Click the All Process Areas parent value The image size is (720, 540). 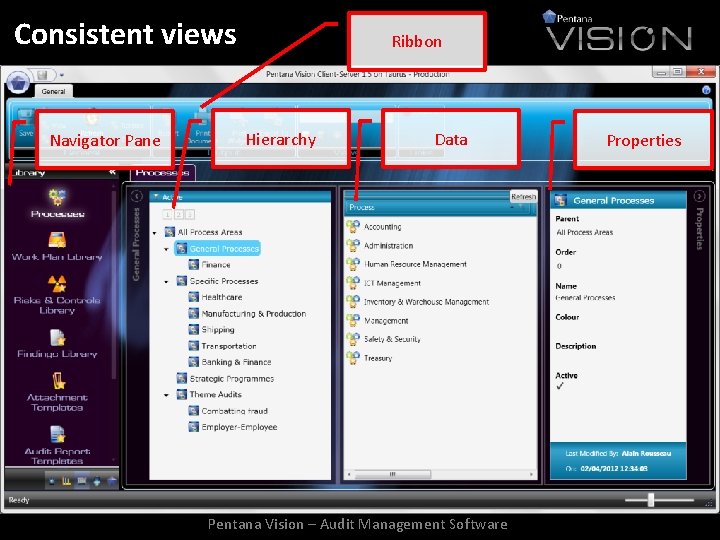click(585, 232)
